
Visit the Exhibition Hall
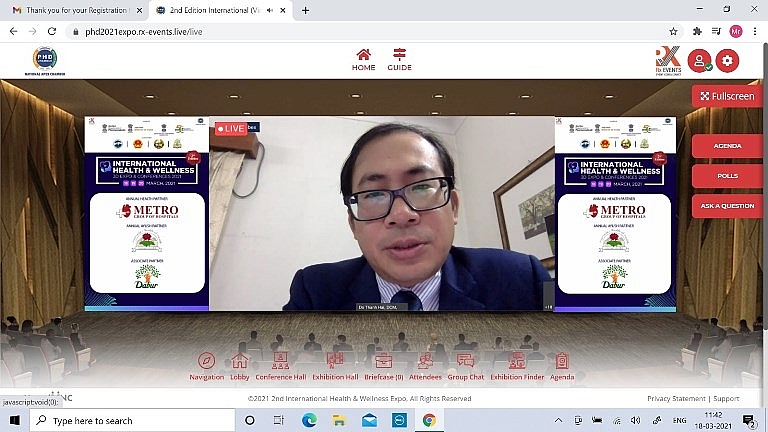335,362
